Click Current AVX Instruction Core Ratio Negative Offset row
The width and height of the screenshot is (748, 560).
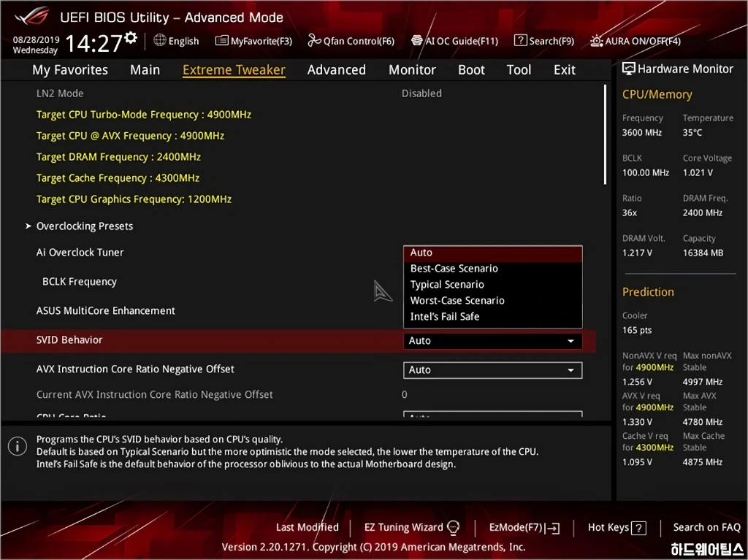click(300, 395)
